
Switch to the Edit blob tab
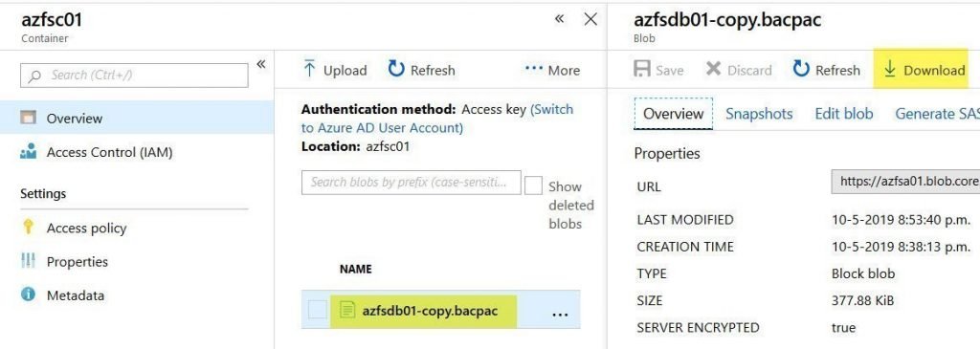click(844, 114)
